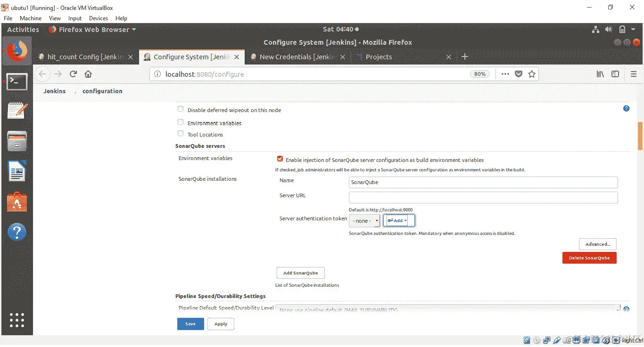Open the Machine menu
The width and height of the screenshot is (644, 347).
31,18
